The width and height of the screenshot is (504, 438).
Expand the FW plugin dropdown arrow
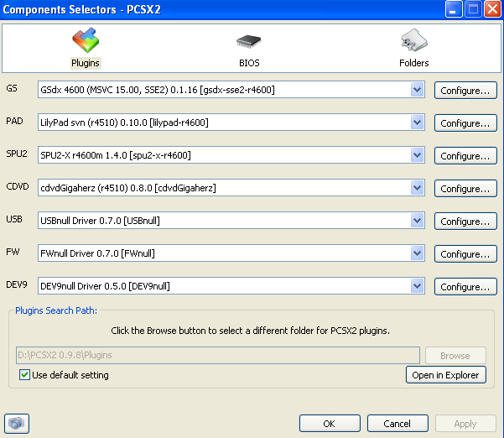(x=418, y=253)
